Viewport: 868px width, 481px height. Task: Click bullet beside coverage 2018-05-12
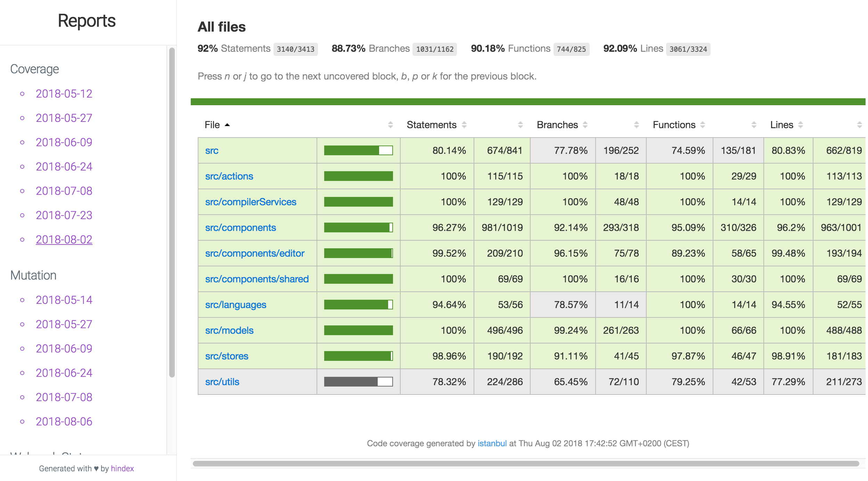pyautogui.click(x=22, y=94)
